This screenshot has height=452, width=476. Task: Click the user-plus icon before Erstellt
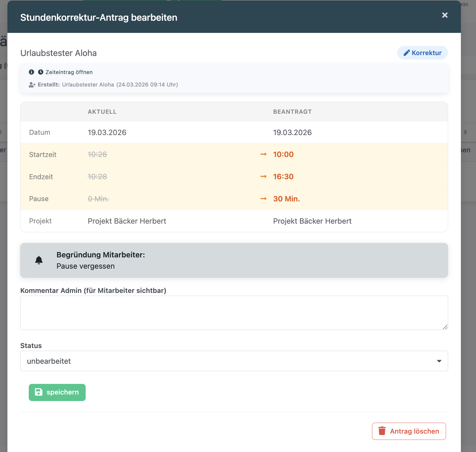(x=32, y=85)
